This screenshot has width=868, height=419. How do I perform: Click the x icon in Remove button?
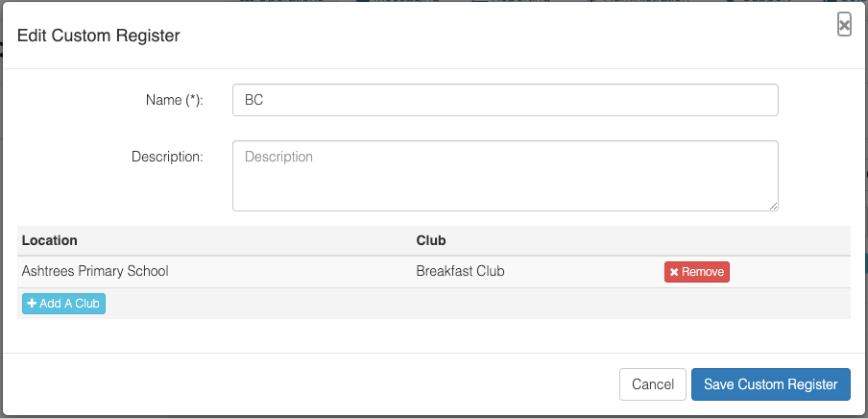[x=674, y=272]
